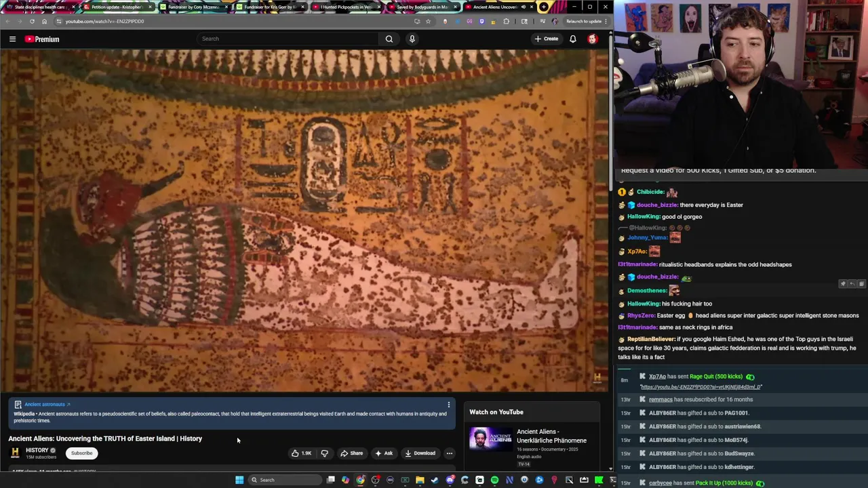Open the Rage Quit youtu.be link in chat
868x488 pixels.
701,387
